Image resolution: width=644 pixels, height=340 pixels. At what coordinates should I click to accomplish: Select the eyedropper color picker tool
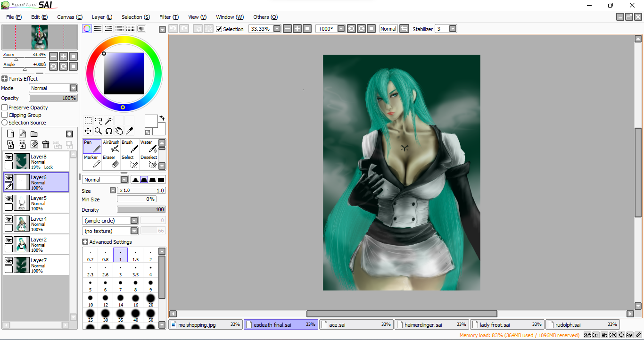point(130,131)
